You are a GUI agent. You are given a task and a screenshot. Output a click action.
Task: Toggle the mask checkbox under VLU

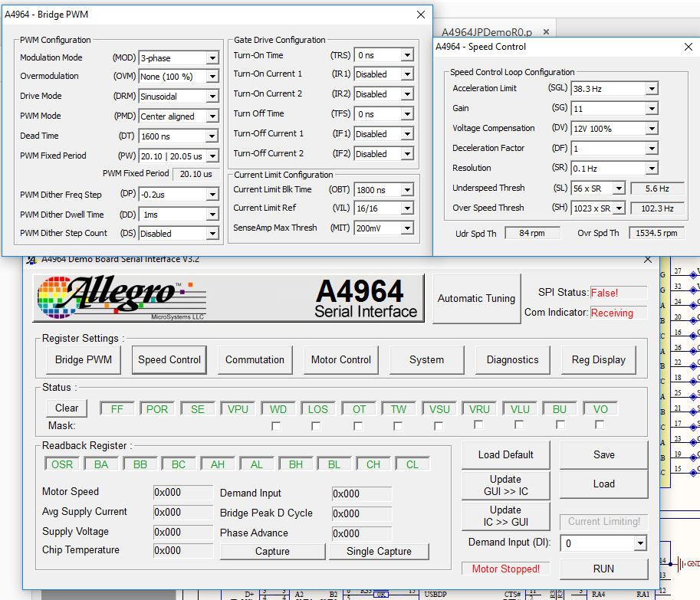coord(519,425)
